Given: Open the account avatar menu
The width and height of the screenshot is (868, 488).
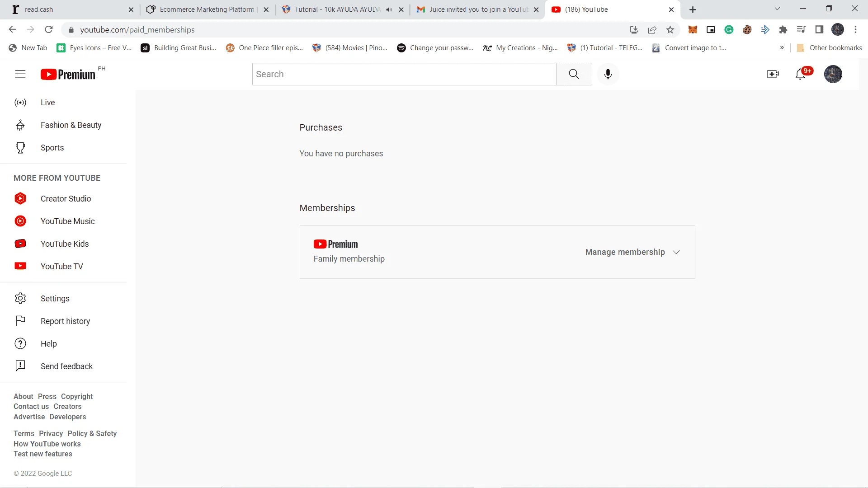Looking at the screenshot, I should pyautogui.click(x=833, y=74).
